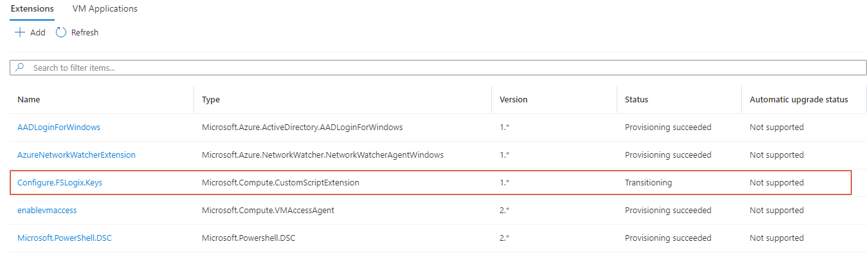The height and width of the screenshot is (264, 868).
Task: Sort by the Name column header
Action: [x=28, y=100]
